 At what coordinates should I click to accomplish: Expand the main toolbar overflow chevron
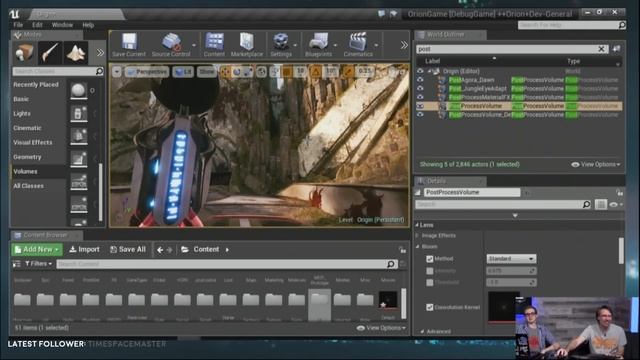pos(404,45)
